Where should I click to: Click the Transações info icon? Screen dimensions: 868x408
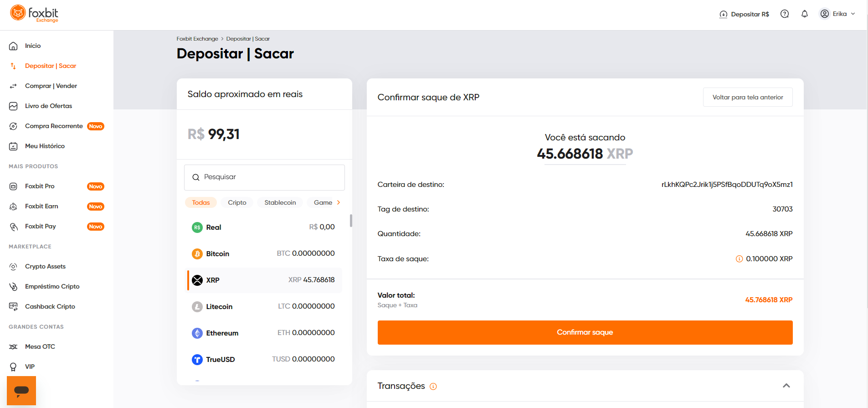[433, 387]
